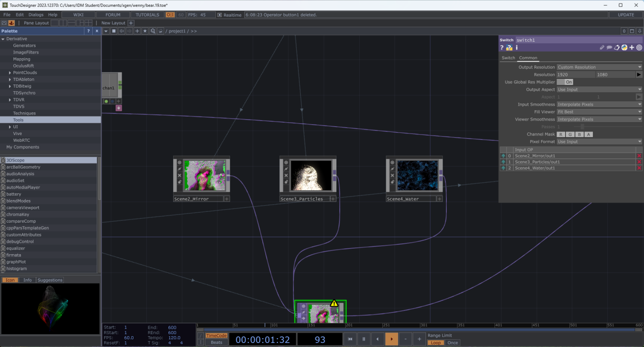The width and height of the screenshot is (644, 347).
Task: Click the plus icon to add a parameter page
Action: [x=632, y=47]
